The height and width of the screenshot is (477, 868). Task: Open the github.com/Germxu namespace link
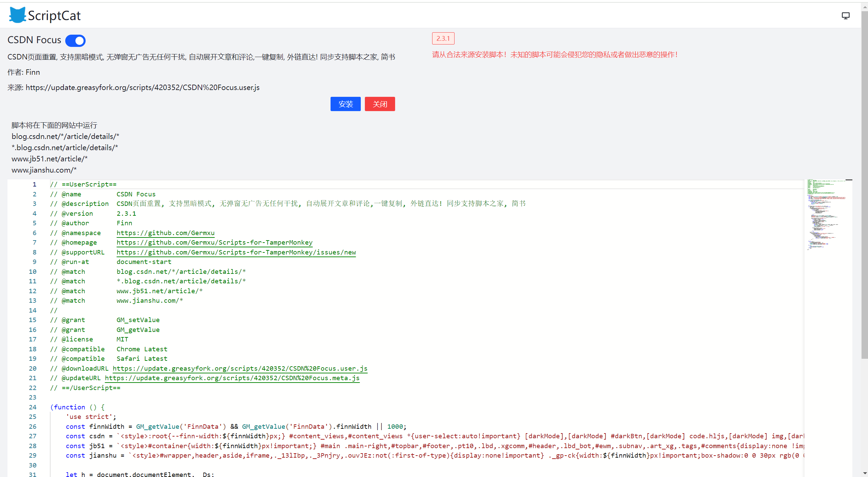pos(165,233)
